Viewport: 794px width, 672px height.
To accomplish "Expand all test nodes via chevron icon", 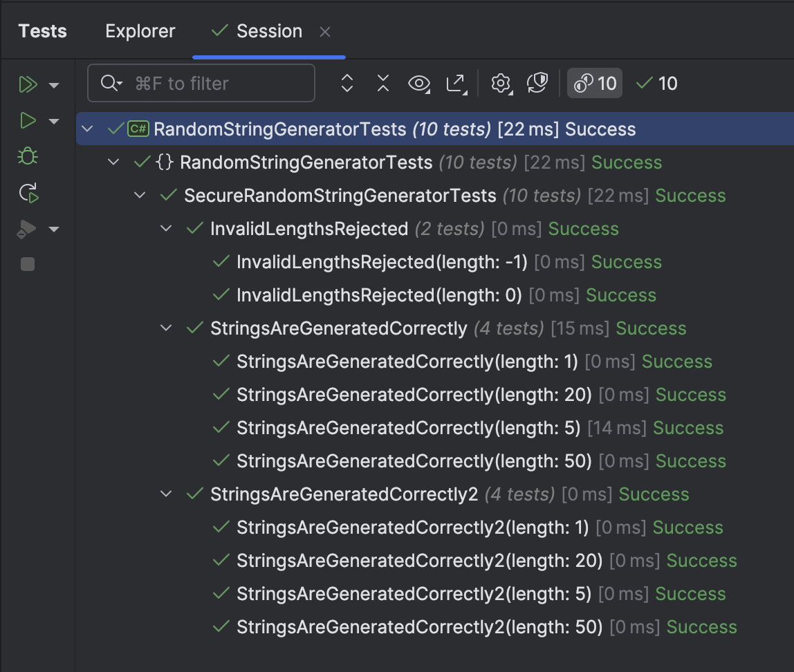I will [x=347, y=83].
